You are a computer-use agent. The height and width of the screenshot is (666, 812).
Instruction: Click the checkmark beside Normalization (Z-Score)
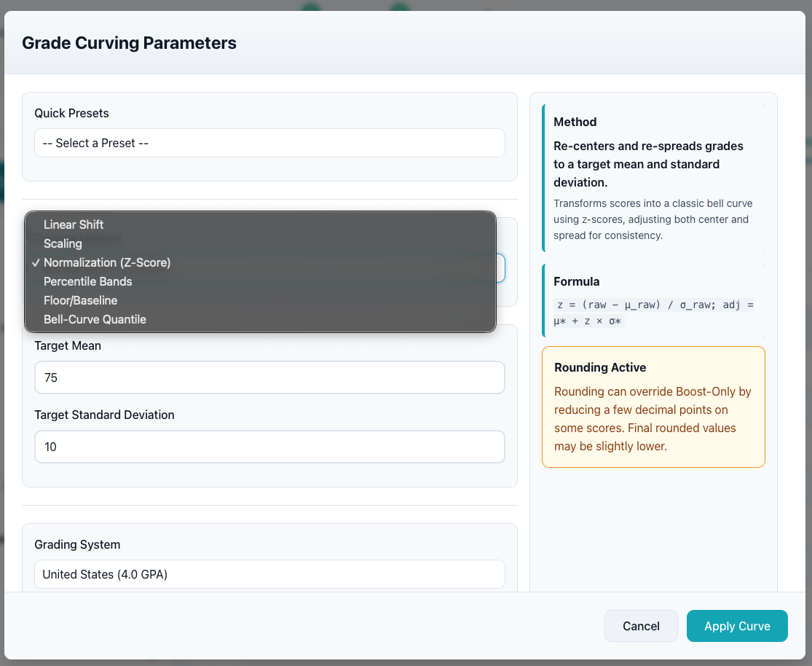[x=36, y=262]
